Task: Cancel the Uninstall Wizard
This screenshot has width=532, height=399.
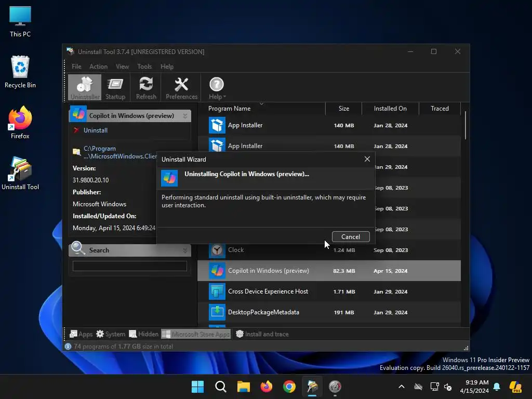Action: 351,237
